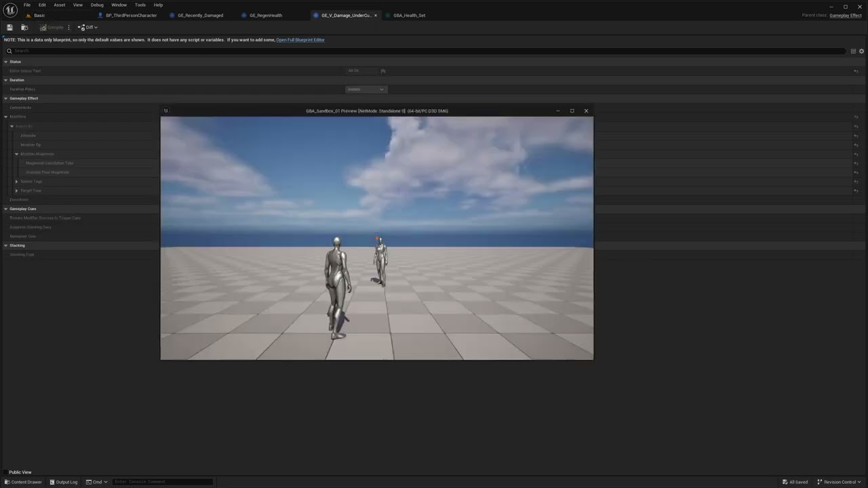
Task: Collapse the Index [0] modifier entry
Action: point(12,126)
